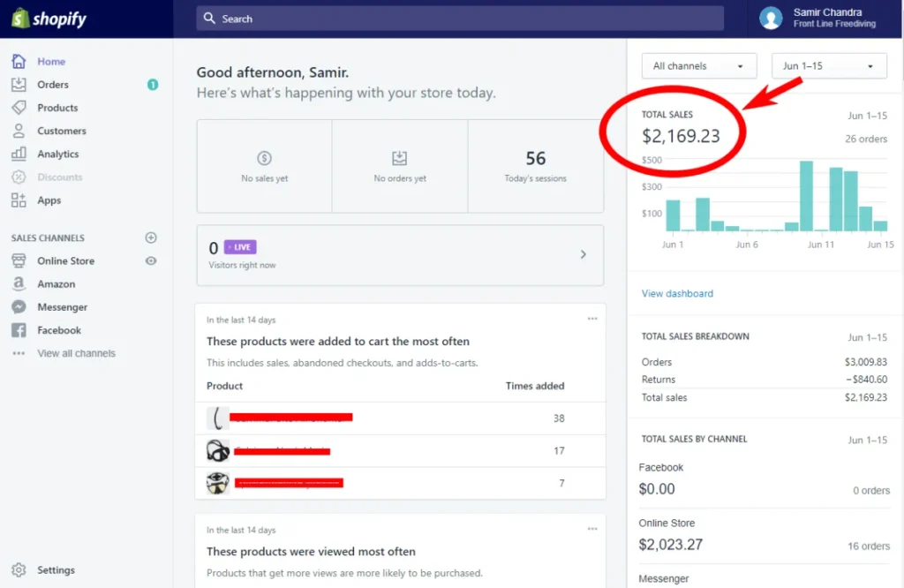Select Apps in the sidebar menu
The width and height of the screenshot is (904, 588).
coord(49,200)
